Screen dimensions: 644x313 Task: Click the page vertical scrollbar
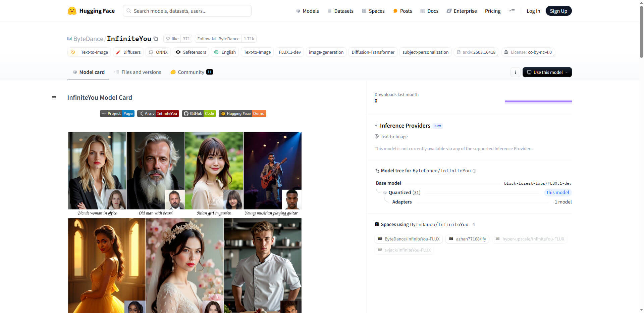[x=641, y=32]
